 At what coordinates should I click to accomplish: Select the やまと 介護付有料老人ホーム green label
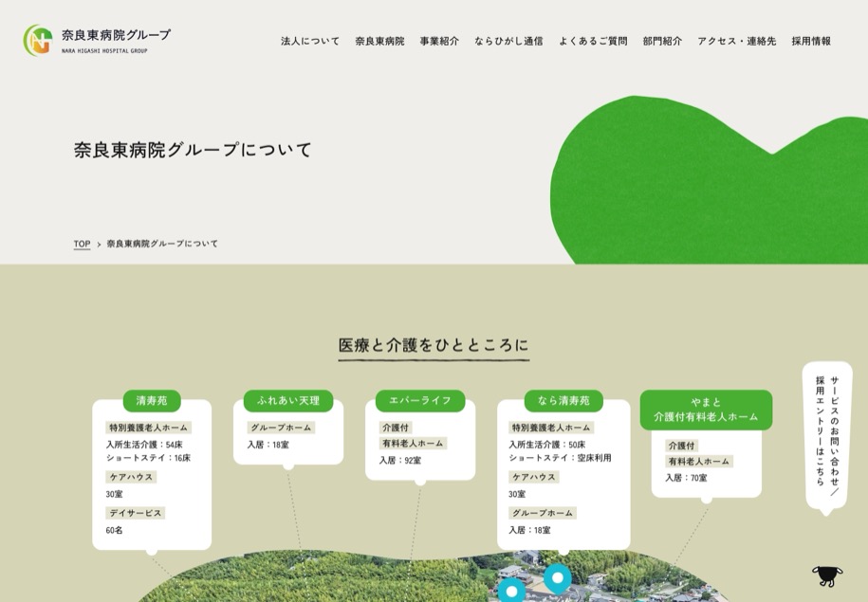tap(706, 410)
